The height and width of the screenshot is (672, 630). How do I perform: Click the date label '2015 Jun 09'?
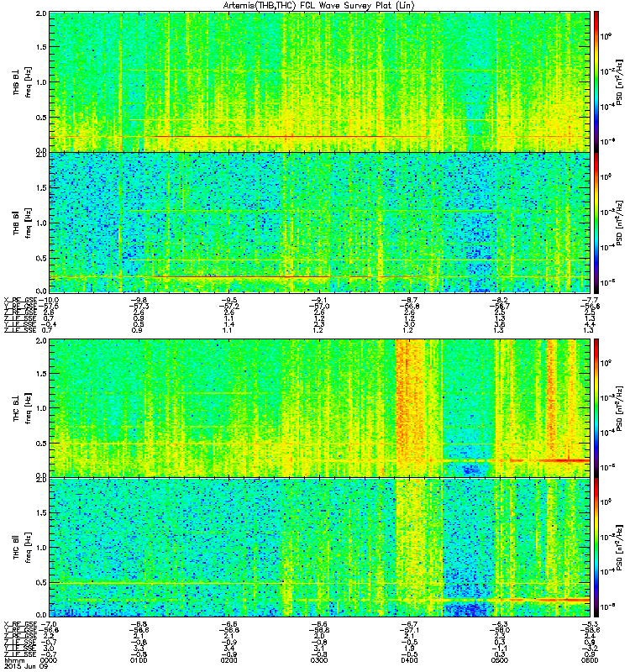tap(26, 667)
